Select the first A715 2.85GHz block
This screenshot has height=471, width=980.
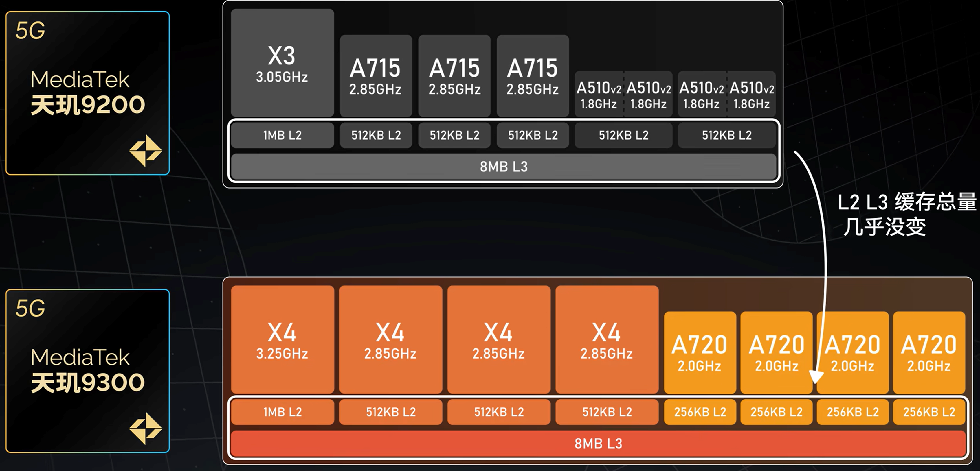pyautogui.click(x=375, y=76)
